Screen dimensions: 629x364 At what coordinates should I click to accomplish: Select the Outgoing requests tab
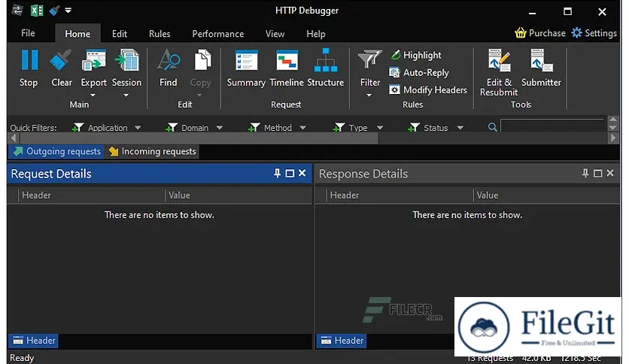point(56,151)
